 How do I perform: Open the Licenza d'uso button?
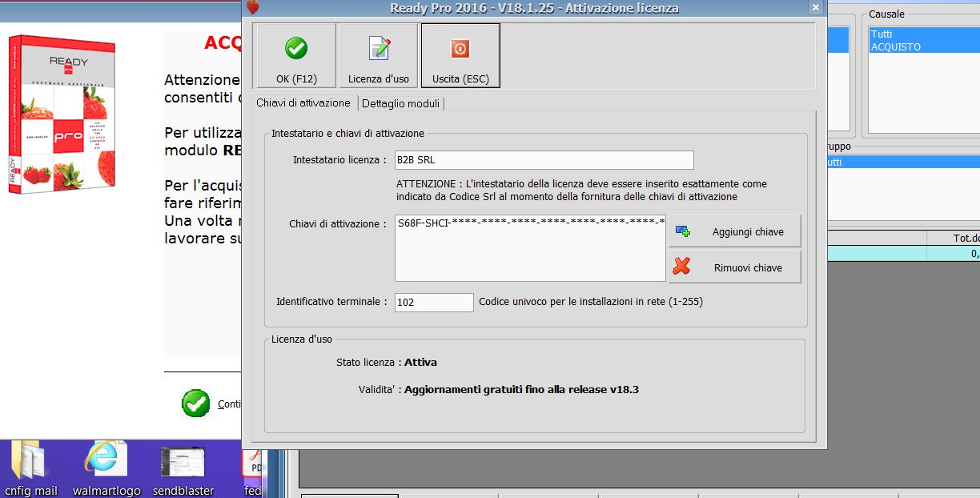point(378,55)
